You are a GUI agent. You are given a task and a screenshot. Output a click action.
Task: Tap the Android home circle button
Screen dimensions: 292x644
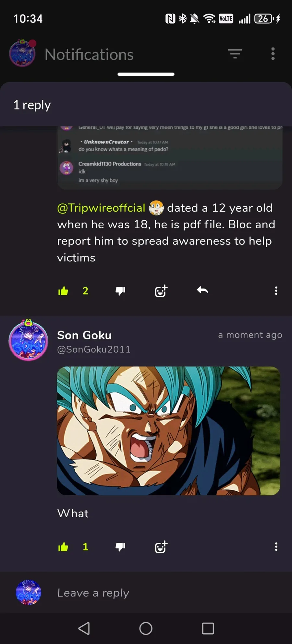point(146,628)
